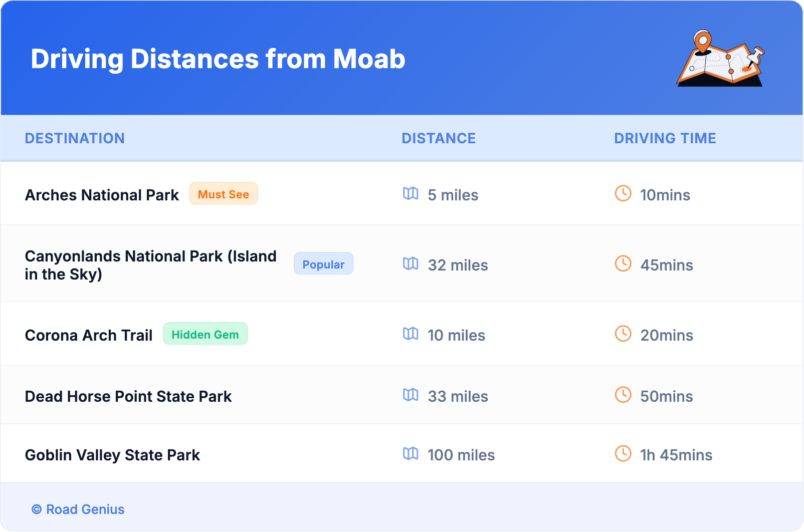The width and height of the screenshot is (804, 532).
Task: Click the map icon beside 33 miles
Action: pyautogui.click(x=411, y=395)
